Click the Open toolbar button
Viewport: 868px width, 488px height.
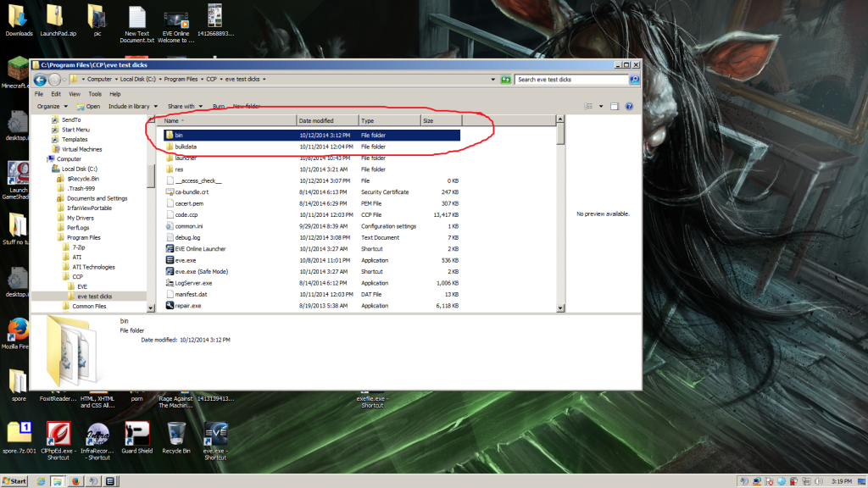coord(88,106)
